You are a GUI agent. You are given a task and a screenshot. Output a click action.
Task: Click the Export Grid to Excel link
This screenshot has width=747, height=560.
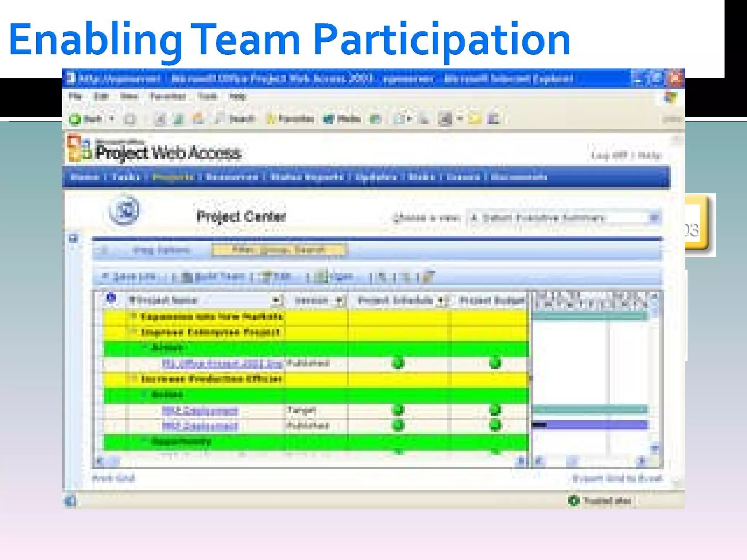pyautogui.click(x=617, y=478)
